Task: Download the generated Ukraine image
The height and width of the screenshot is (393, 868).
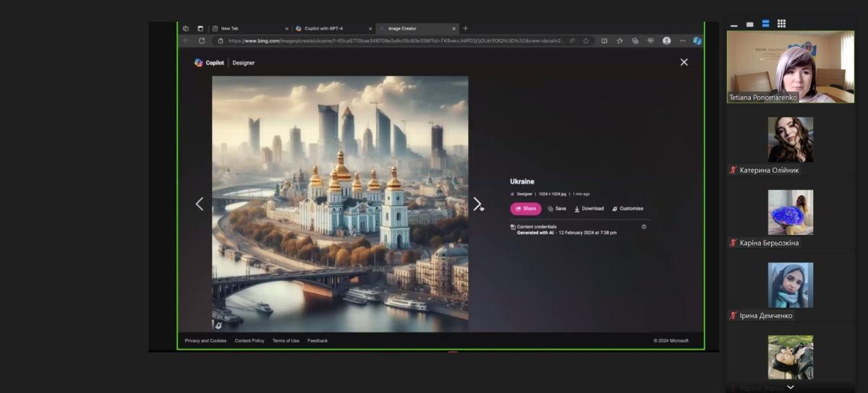Action: click(589, 209)
